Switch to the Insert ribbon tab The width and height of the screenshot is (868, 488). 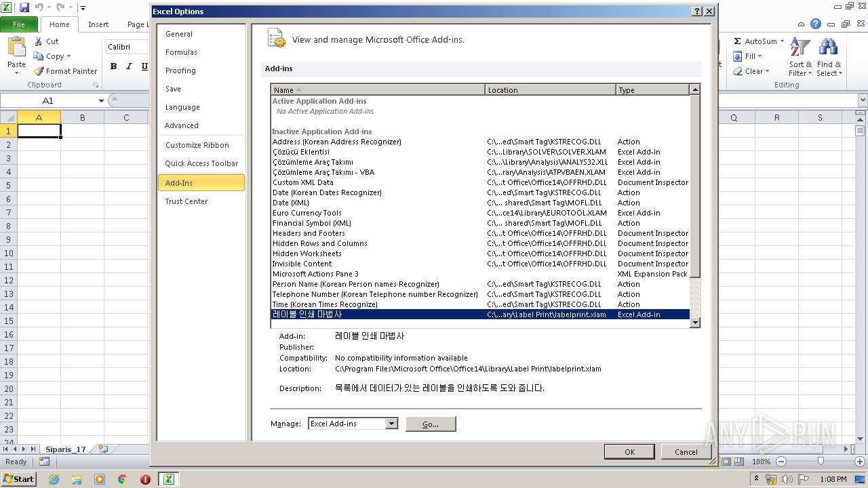98,24
